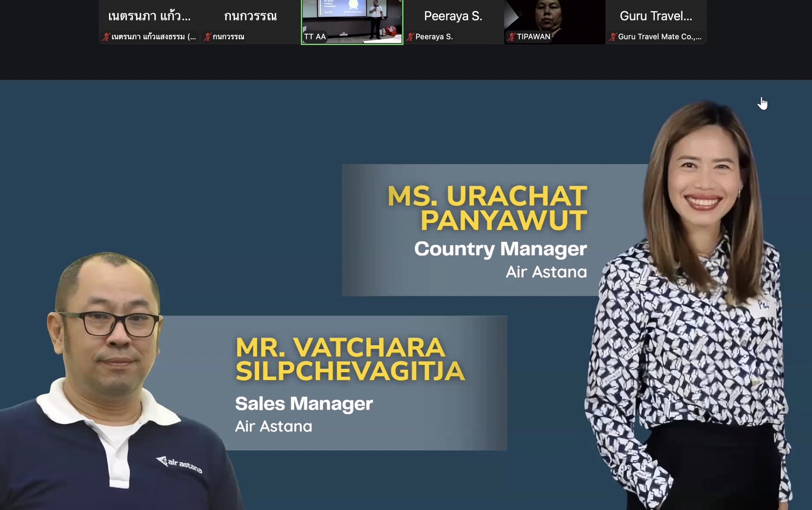Click the "Country Manager" title text
Screen dimensions: 812x510
500,249
